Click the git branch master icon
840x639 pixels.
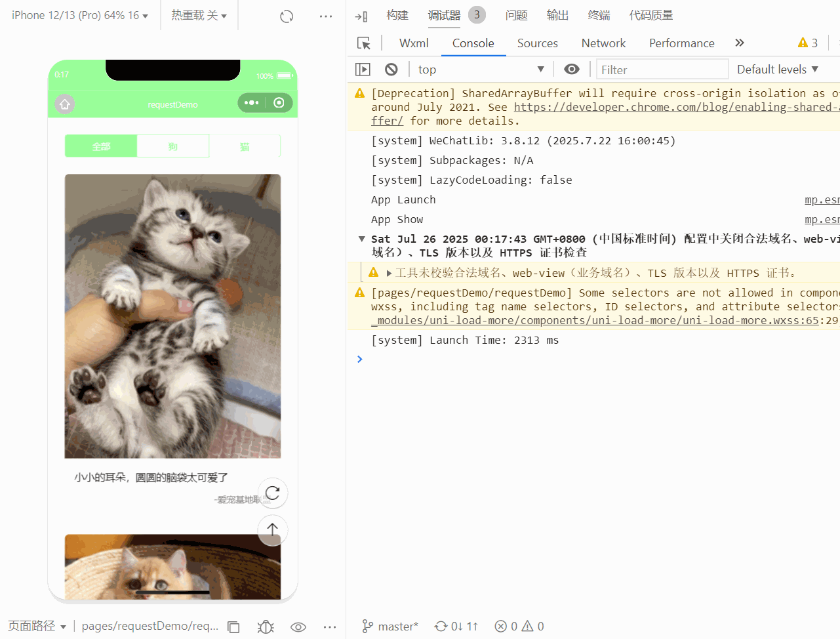click(368, 627)
